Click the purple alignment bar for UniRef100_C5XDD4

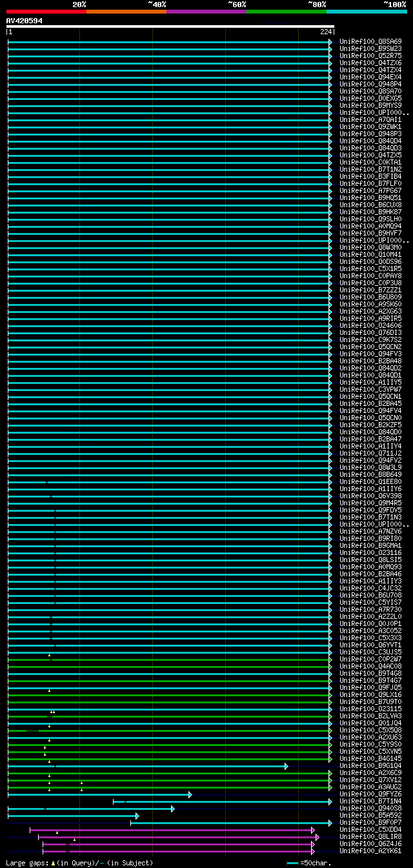coord(172,830)
